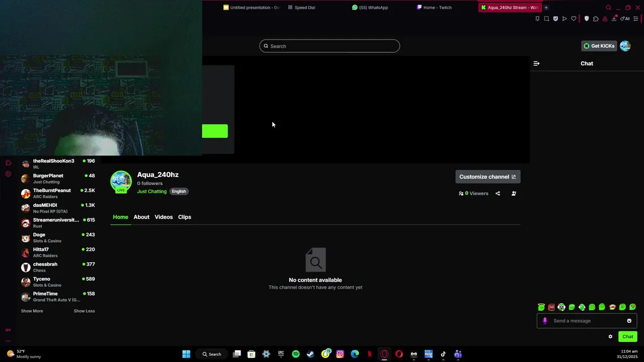Click the Aqua_240hz channel avatar
Image resolution: width=644 pixels, height=362 pixels.
click(121, 182)
